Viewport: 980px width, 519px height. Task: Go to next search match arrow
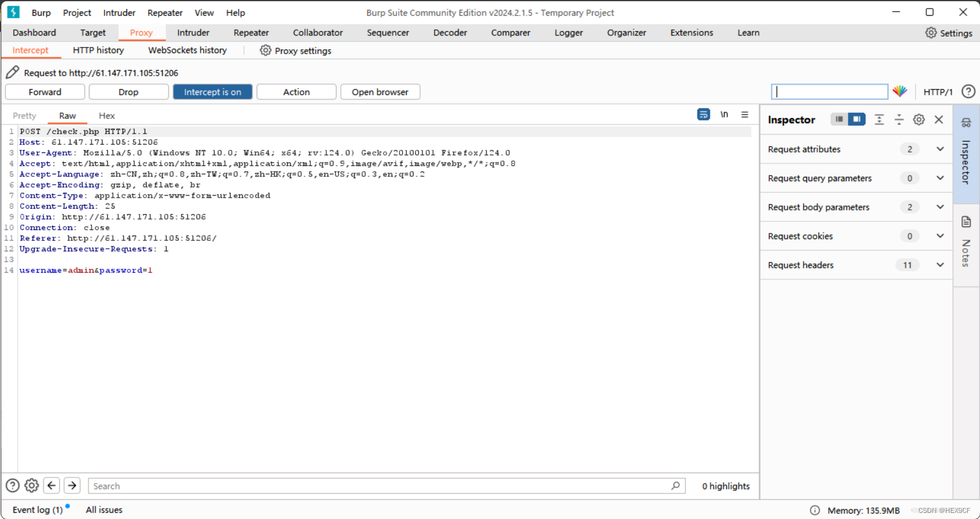[x=72, y=485]
